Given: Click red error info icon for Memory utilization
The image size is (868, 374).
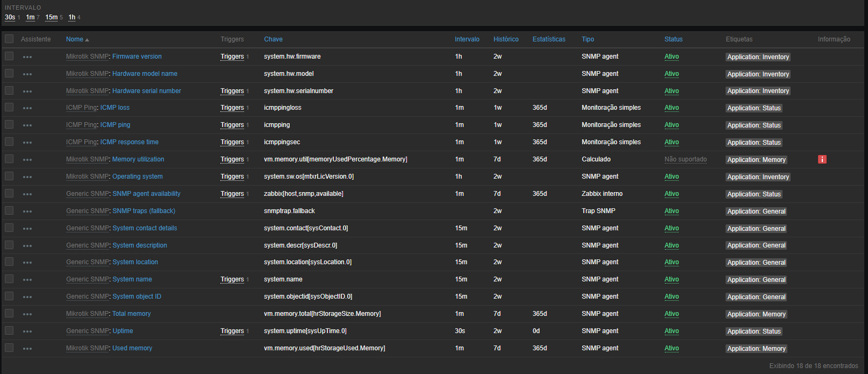Looking at the screenshot, I should (822, 159).
